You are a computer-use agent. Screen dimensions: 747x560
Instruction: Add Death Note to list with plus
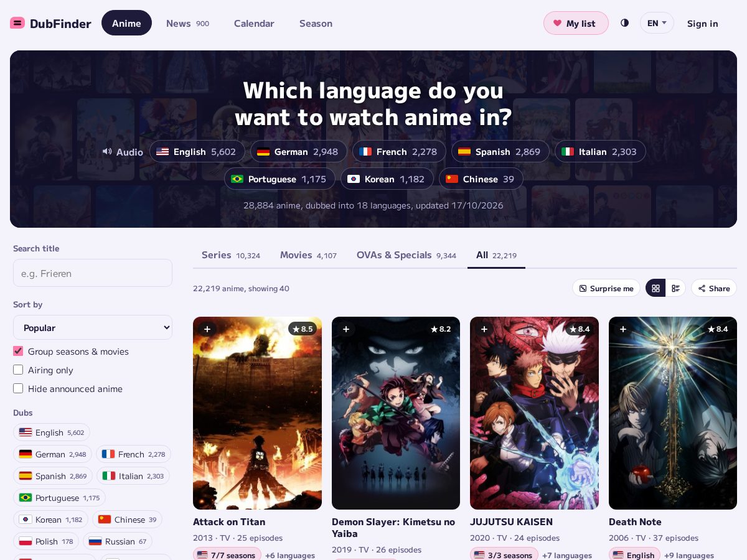coord(623,329)
